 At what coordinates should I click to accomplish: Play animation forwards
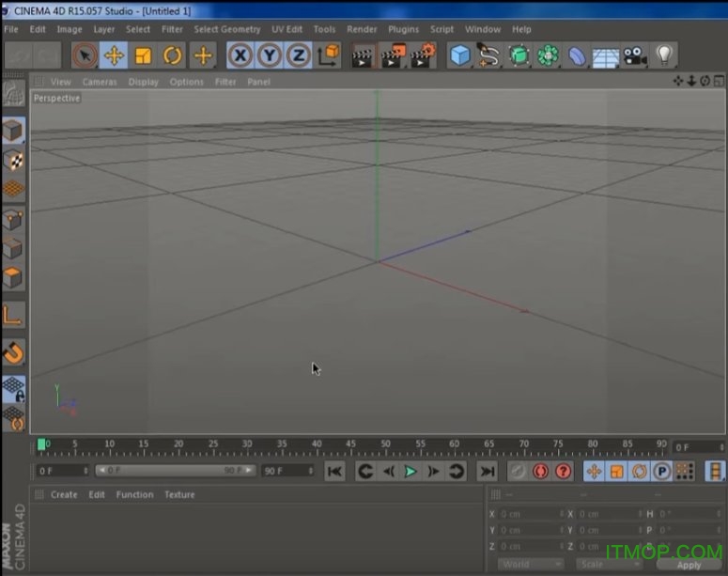tap(410, 472)
